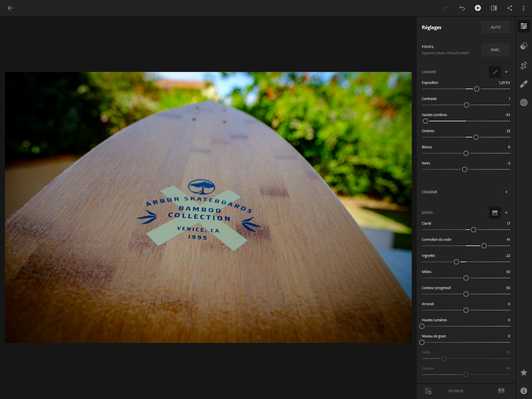The width and height of the screenshot is (532, 399).
Task: Show before/after comparison view
Action: [494, 8]
